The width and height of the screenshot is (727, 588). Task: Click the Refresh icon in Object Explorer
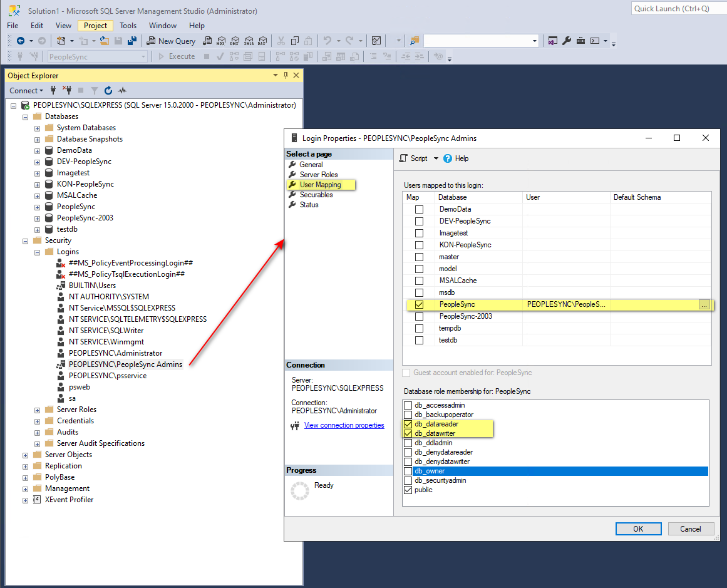(x=108, y=90)
